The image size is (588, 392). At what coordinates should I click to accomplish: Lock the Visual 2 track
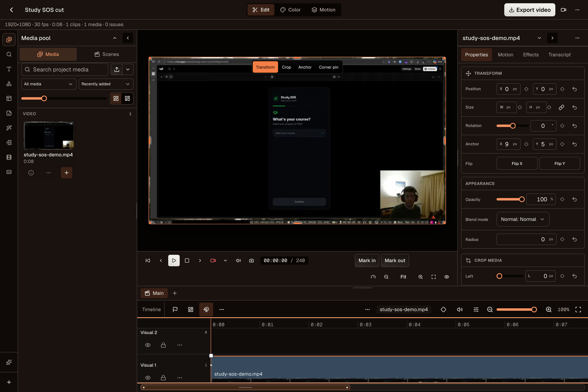click(x=163, y=345)
